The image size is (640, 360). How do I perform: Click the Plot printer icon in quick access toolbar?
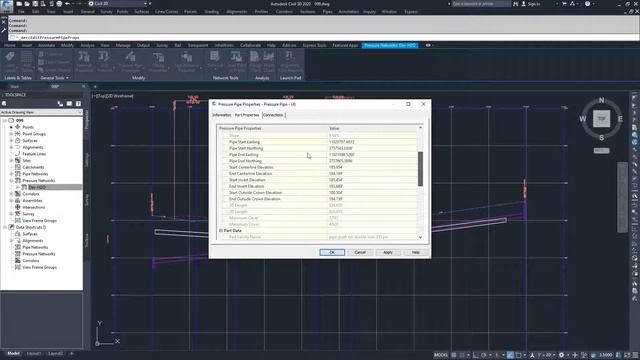(x=59, y=4)
